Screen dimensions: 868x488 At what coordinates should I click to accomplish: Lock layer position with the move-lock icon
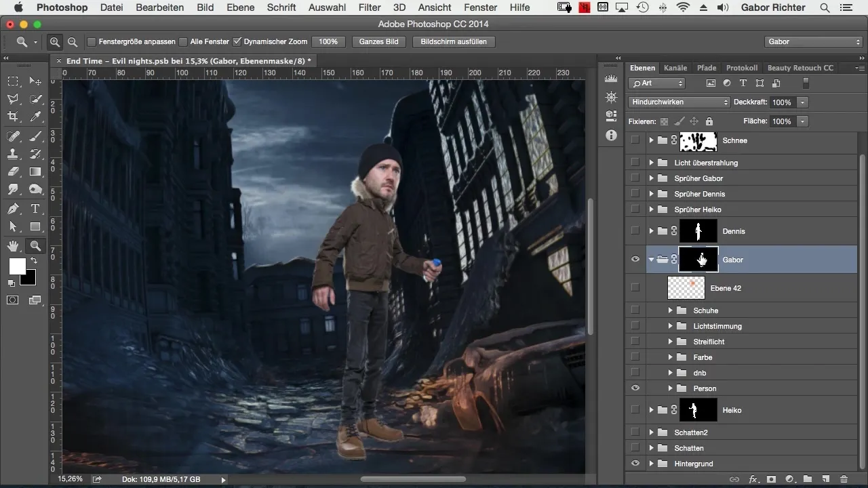click(x=694, y=121)
